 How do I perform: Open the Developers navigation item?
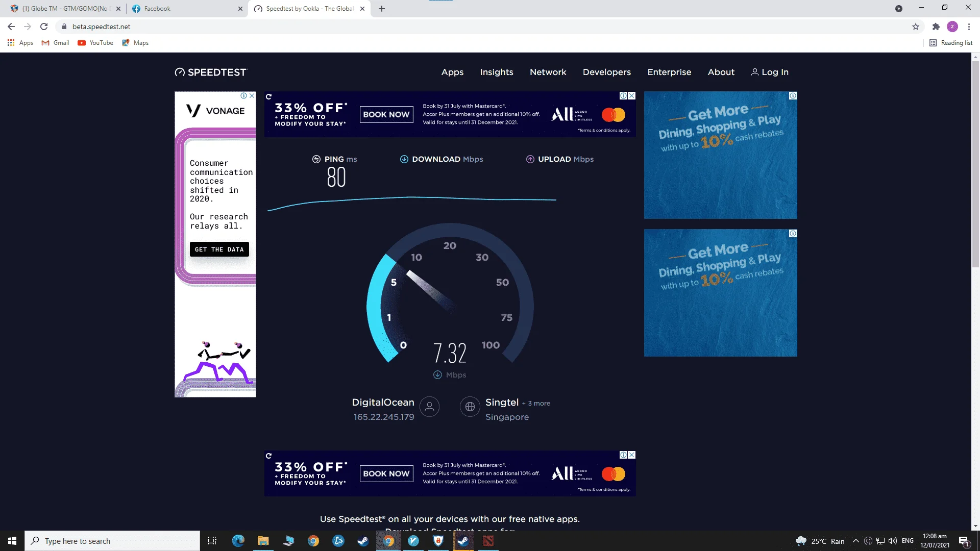pos(607,72)
